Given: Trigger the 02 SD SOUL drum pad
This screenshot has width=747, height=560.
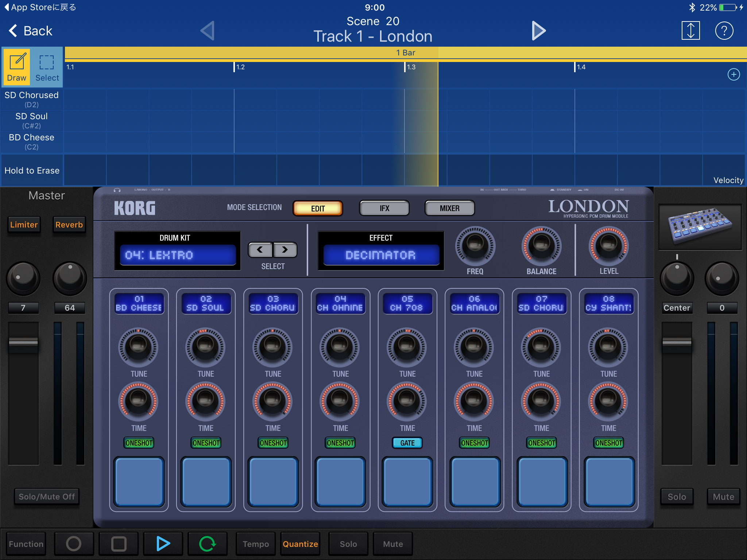Looking at the screenshot, I should [x=206, y=481].
